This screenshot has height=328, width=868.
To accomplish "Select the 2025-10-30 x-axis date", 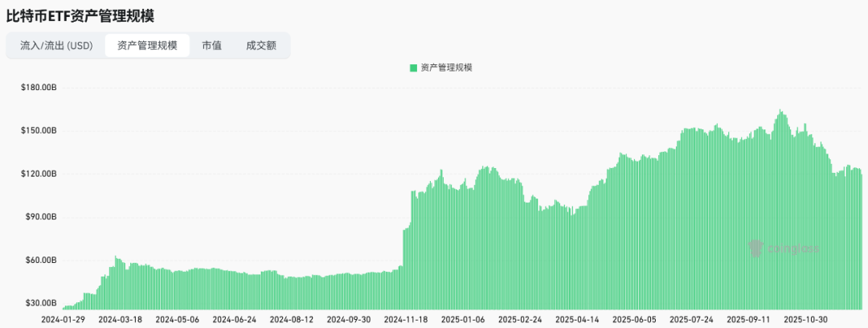I will 806,319.
